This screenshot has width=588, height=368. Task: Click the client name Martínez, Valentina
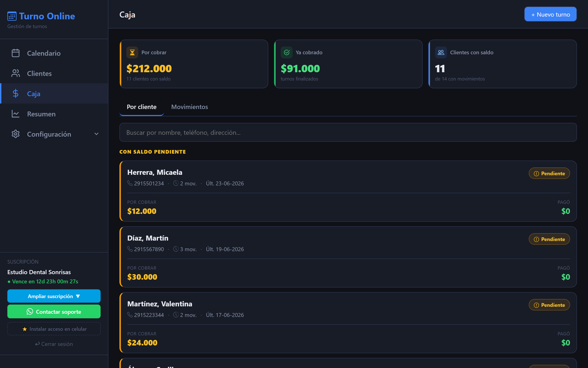pyautogui.click(x=160, y=304)
